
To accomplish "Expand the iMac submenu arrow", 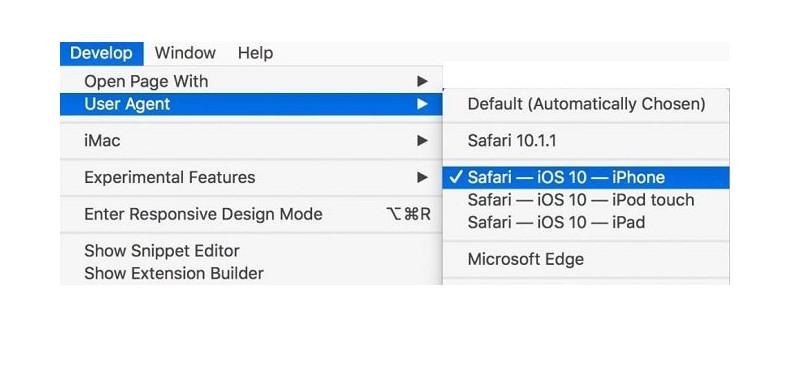I will (x=423, y=140).
